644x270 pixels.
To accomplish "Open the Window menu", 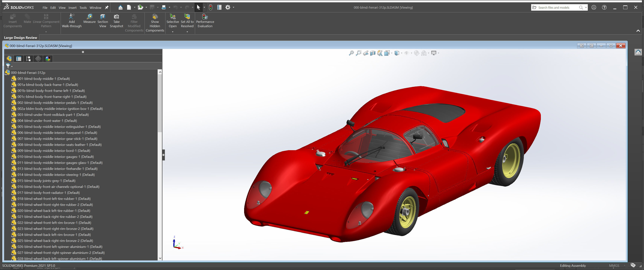I will [x=95, y=7].
